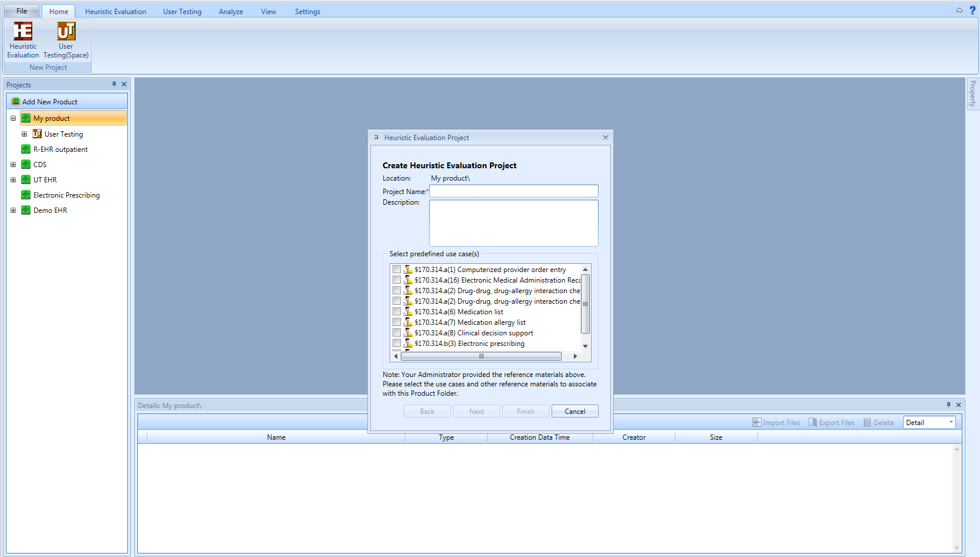Expand the Demo EHR tree node

(13, 210)
